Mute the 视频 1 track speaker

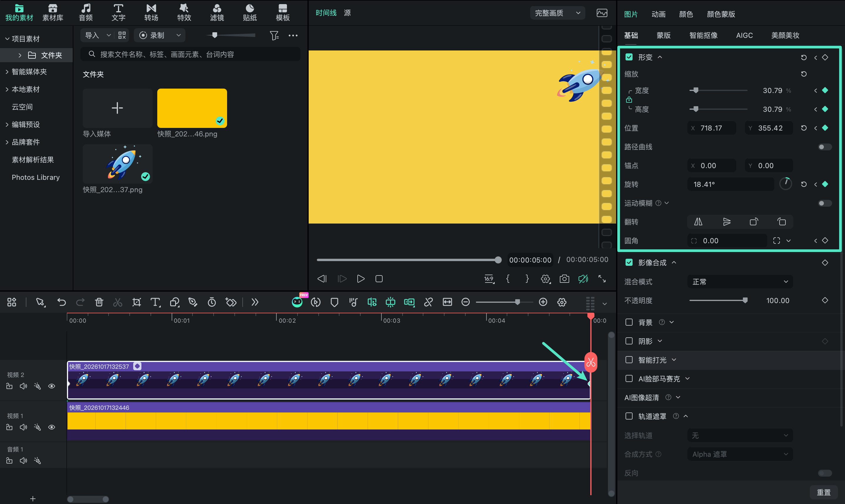tap(23, 427)
